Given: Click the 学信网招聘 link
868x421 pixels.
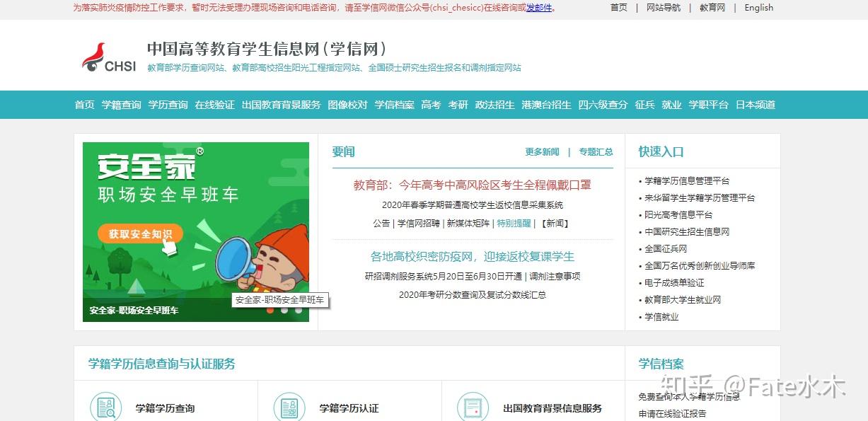Looking at the screenshot, I should point(417,224).
